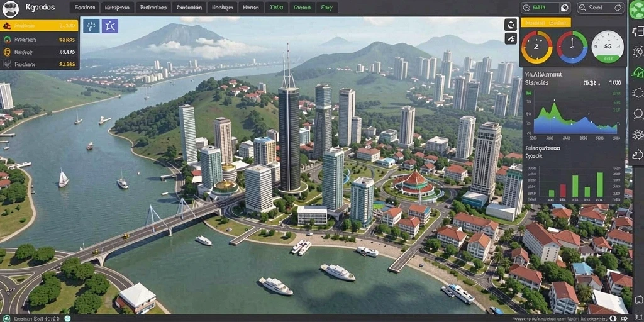Viewport: 644px width, 322px height.
Task: Open the first menu item in top bar
Action: (x=85, y=8)
